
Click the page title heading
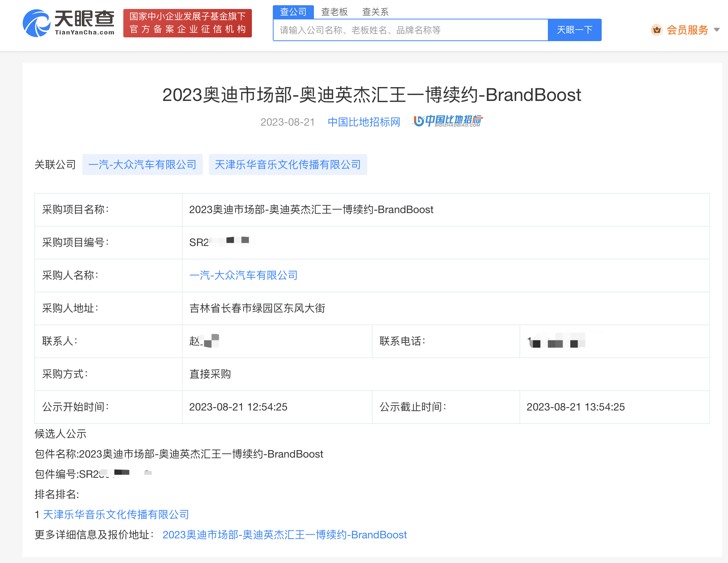pyautogui.click(x=371, y=95)
